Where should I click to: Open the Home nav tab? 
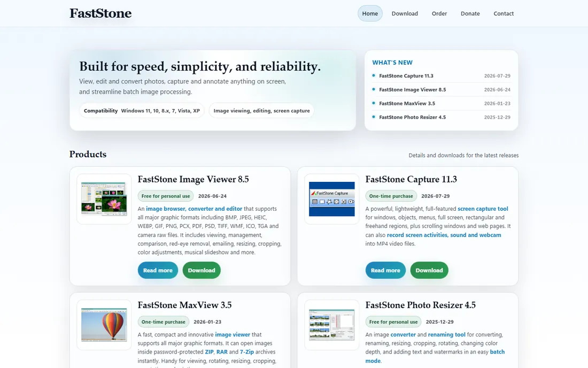(x=370, y=13)
